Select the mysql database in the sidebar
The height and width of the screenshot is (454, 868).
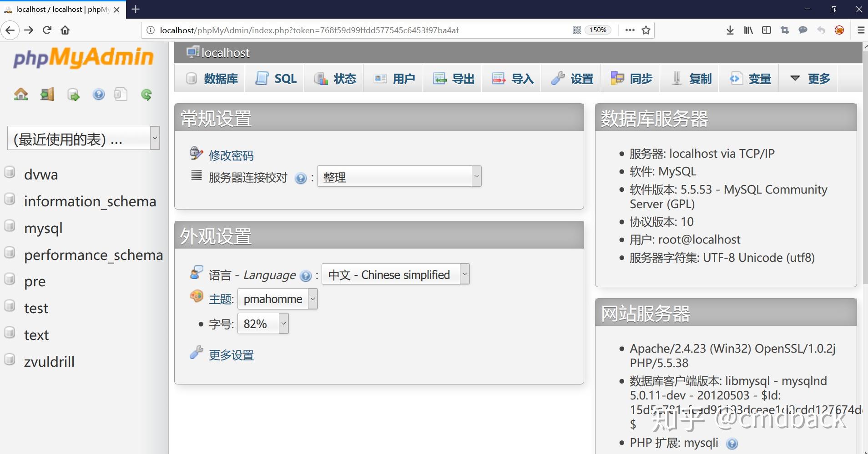click(x=43, y=228)
